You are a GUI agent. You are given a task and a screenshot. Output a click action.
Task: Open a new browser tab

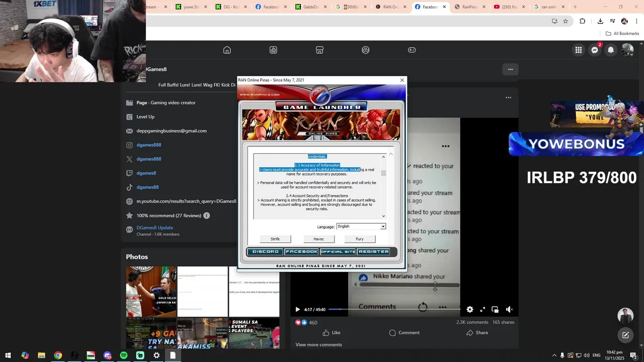pyautogui.click(x=575, y=7)
